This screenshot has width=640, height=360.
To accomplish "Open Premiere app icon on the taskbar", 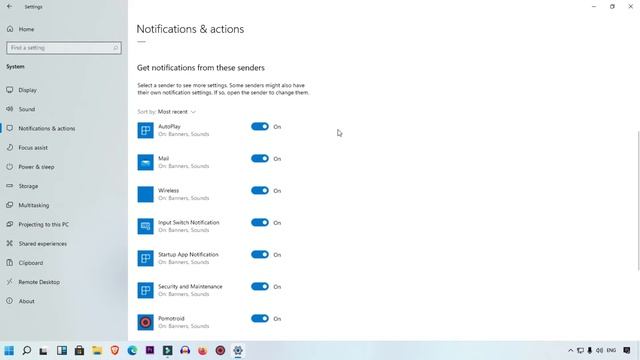I will point(150,350).
